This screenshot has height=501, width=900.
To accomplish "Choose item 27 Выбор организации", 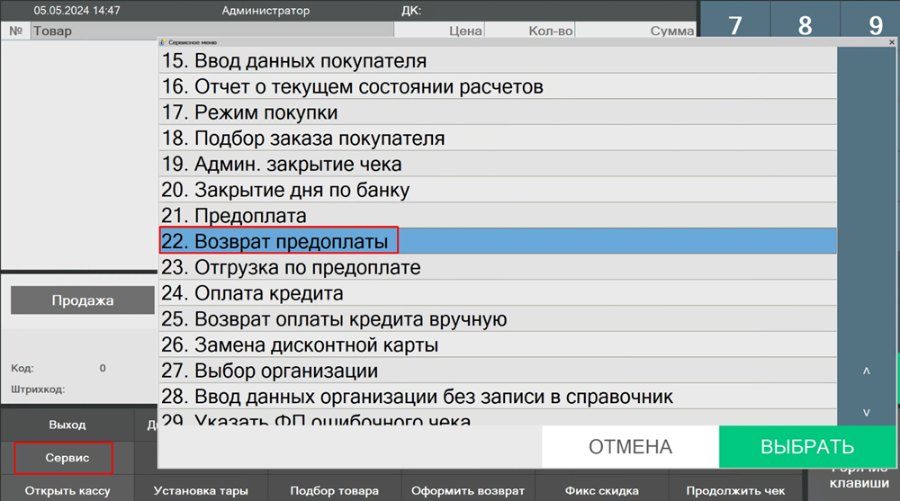I will [x=497, y=370].
